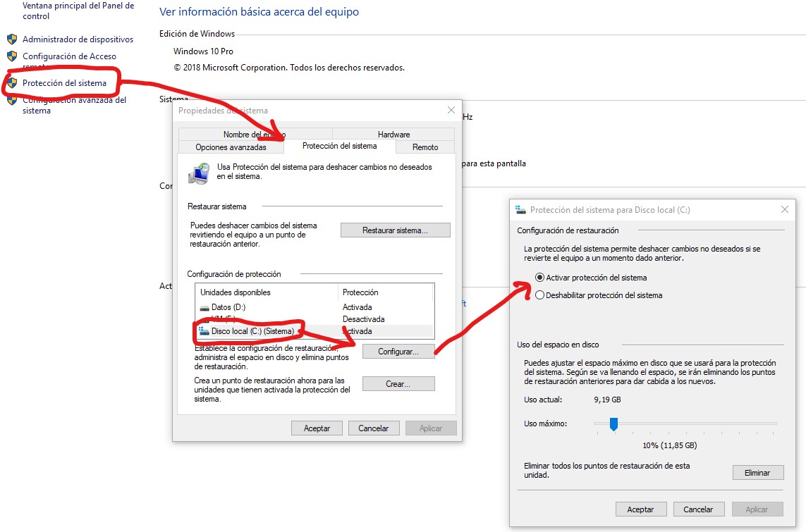Click Eliminar restore points button

757,472
